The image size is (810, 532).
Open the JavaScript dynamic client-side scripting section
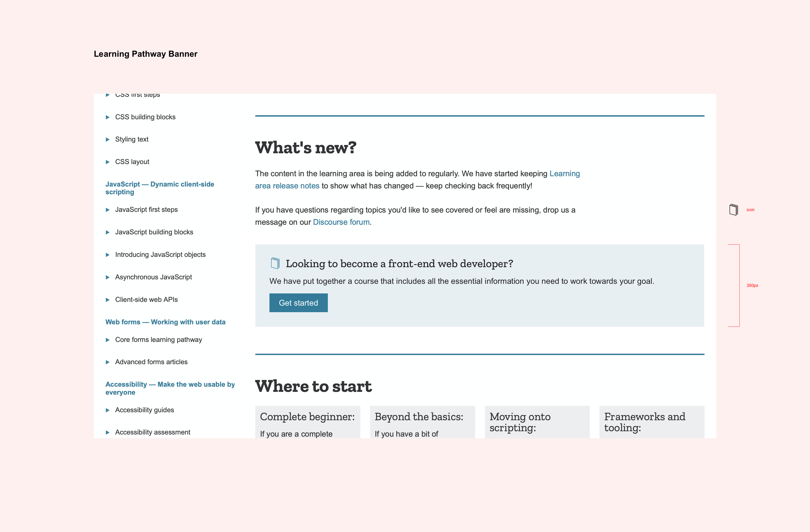coord(160,188)
